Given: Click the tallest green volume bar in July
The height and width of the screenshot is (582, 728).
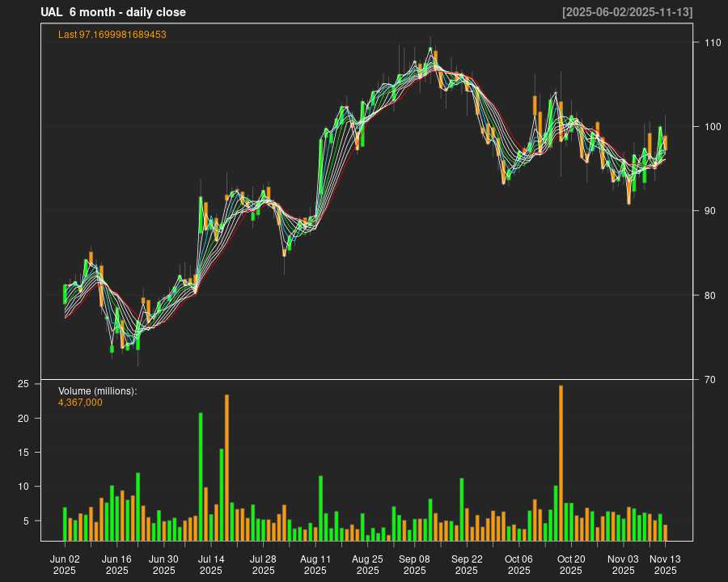Looking at the screenshot, I should tap(201, 477).
